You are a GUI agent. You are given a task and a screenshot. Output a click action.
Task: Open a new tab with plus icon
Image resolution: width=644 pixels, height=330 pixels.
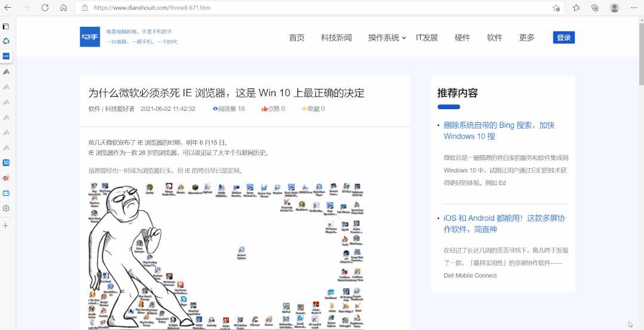click(6, 226)
